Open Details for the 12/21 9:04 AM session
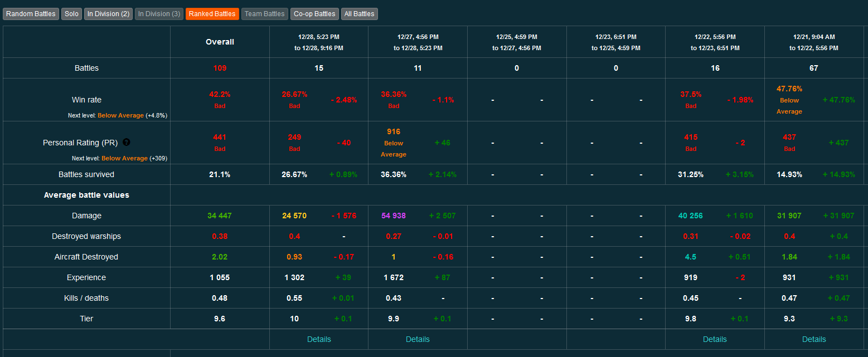 [814, 339]
